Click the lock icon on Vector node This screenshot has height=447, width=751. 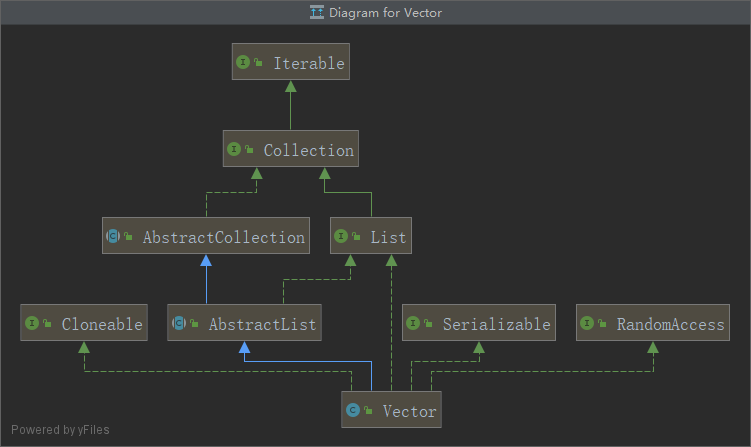pyautogui.click(x=368, y=411)
